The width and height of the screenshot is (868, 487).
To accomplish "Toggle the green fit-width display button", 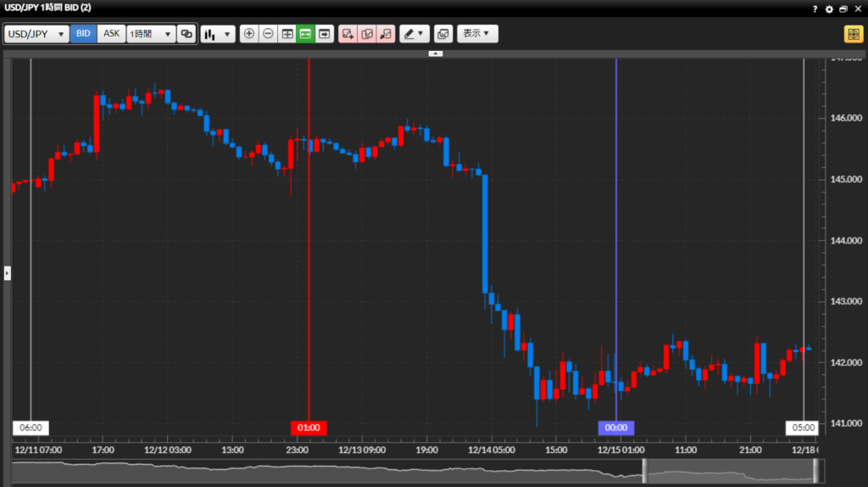I will 306,34.
